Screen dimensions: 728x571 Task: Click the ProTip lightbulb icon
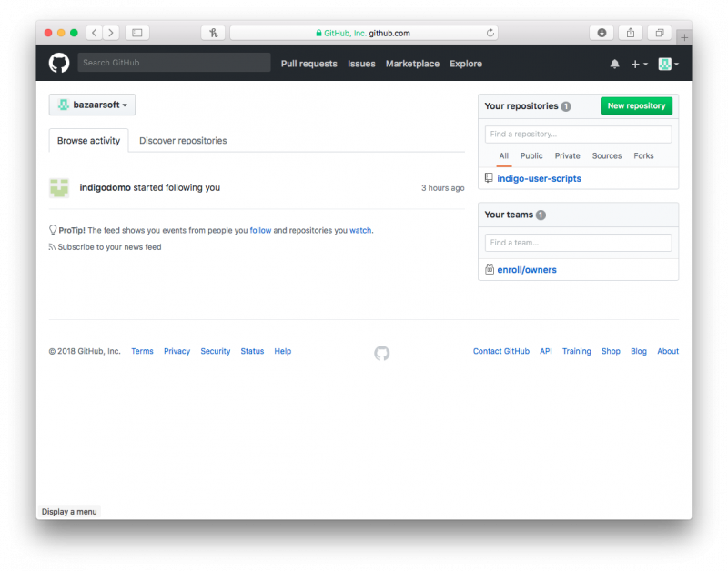[53, 230]
